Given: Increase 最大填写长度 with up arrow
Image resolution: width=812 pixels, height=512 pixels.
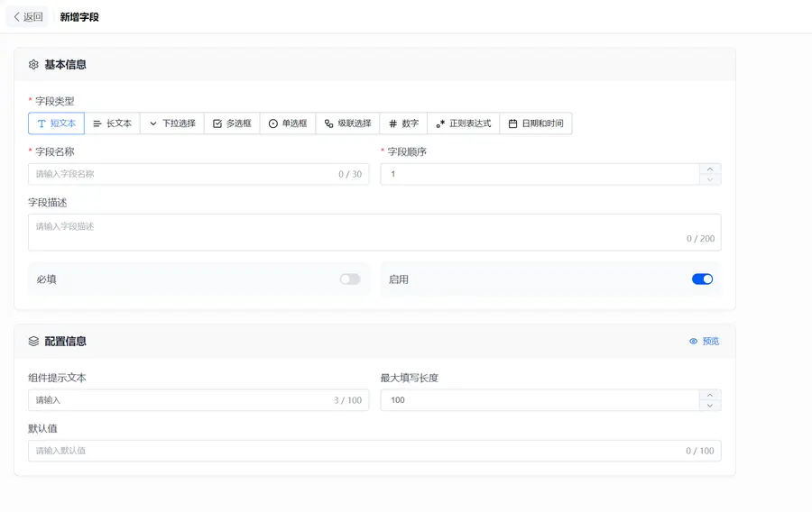Looking at the screenshot, I should pos(710,395).
